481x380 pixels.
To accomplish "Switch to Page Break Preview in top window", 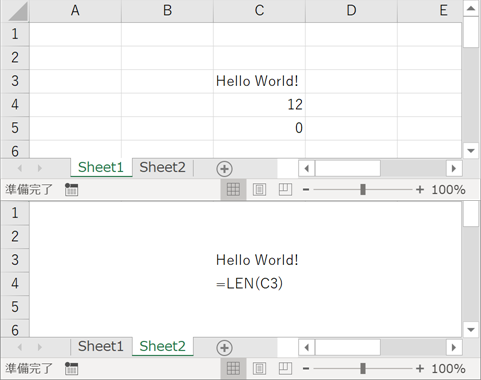I will (285, 190).
